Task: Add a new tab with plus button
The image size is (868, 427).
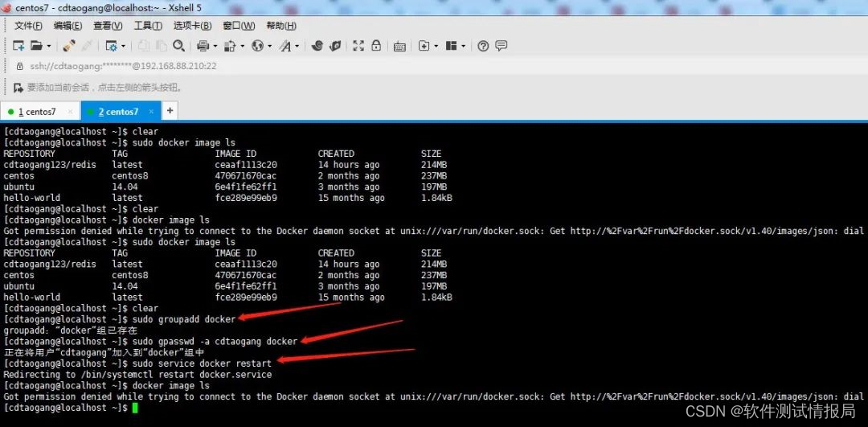Action: click(x=170, y=111)
